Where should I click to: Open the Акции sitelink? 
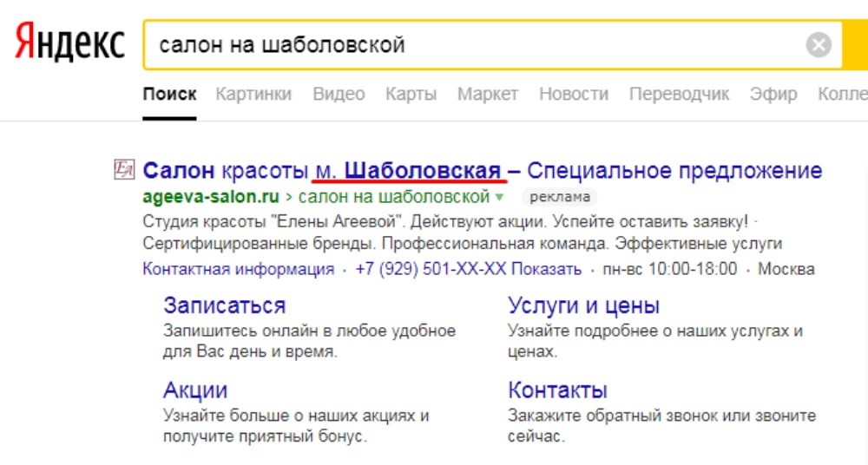coord(195,390)
